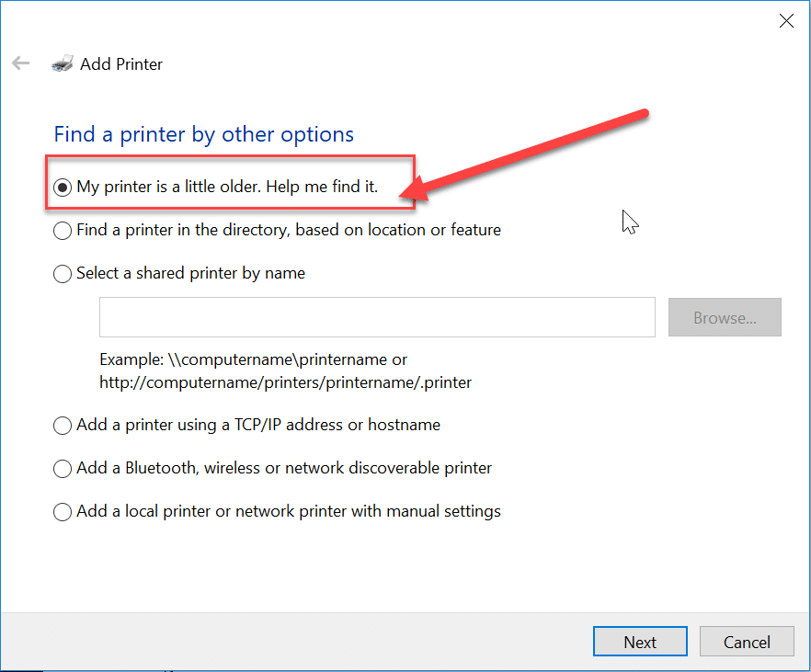Choose local printer with manual settings option

point(63,512)
